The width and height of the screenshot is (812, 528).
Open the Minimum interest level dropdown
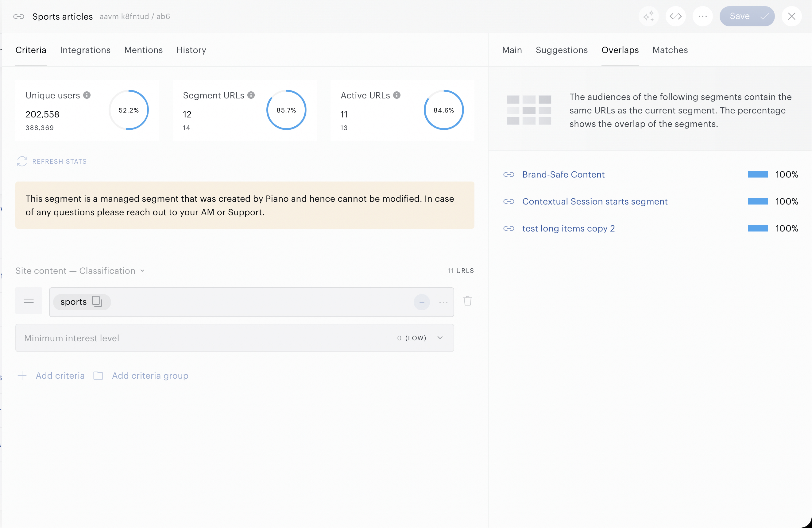point(235,338)
